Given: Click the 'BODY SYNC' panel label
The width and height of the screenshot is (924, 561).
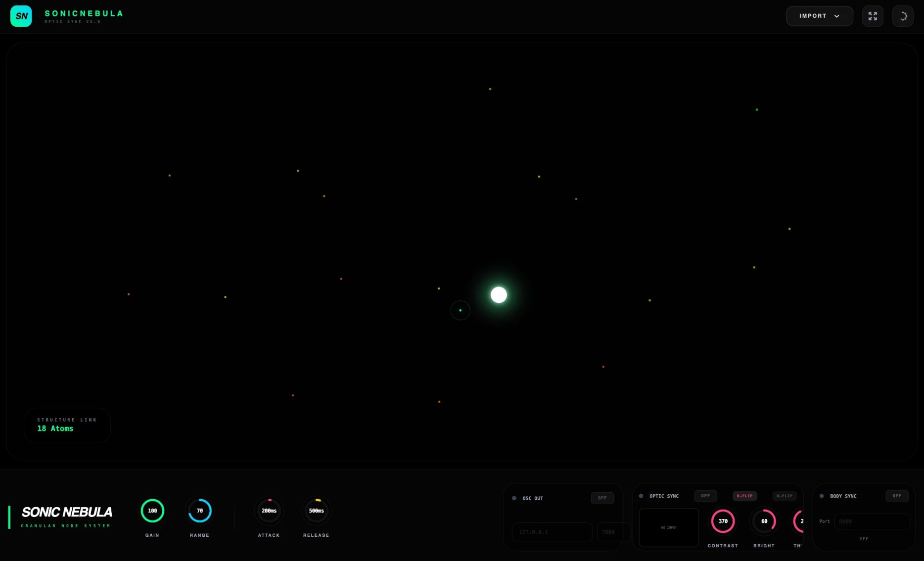Looking at the screenshot, I should coord(843,496).
